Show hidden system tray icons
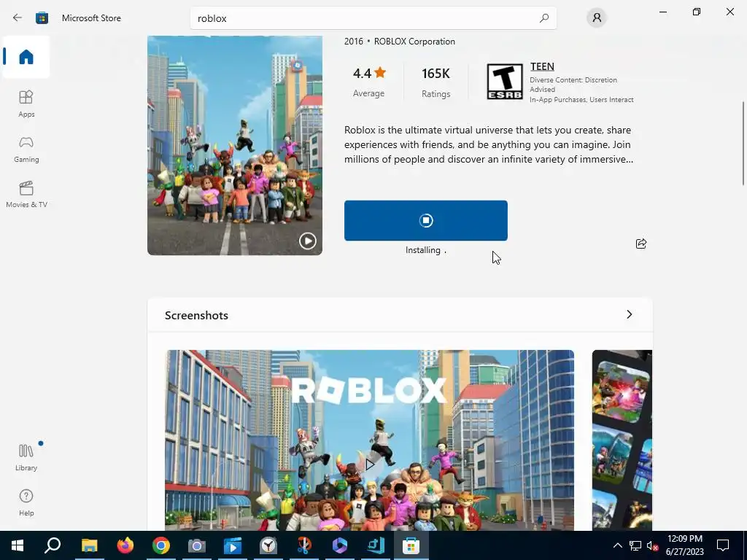This screenshot has width=747, height=560. 617,545
